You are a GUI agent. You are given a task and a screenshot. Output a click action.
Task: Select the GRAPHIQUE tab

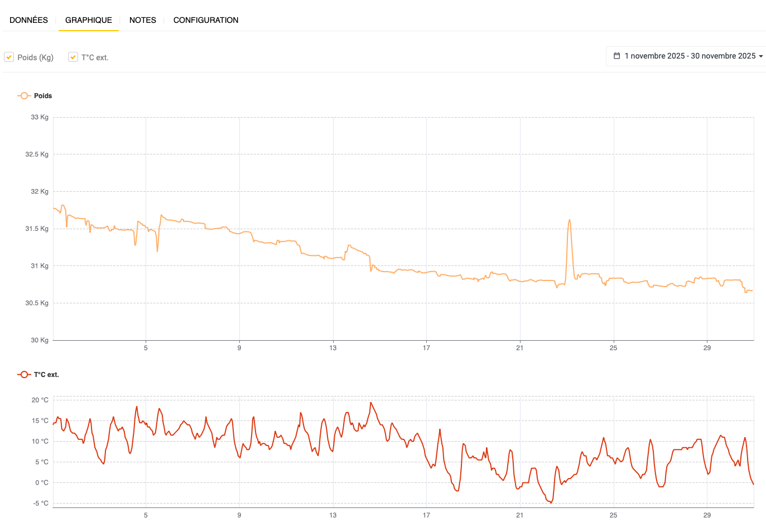point(88,20)
